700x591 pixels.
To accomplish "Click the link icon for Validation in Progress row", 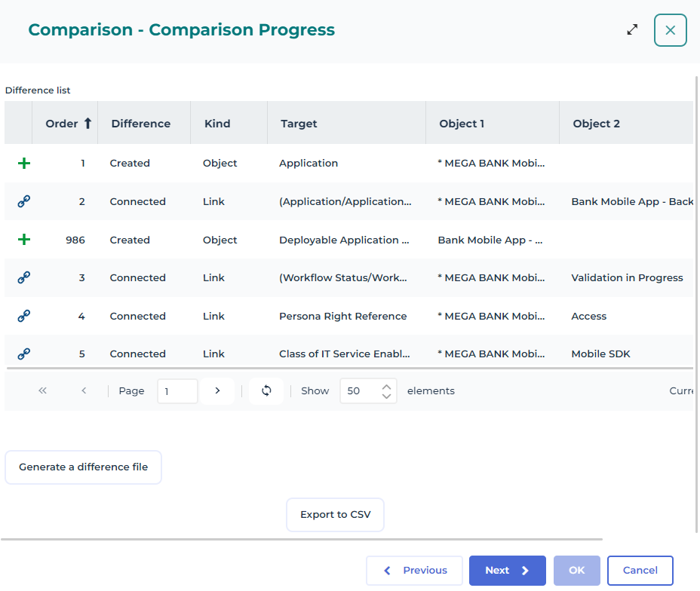I will 24,277.
